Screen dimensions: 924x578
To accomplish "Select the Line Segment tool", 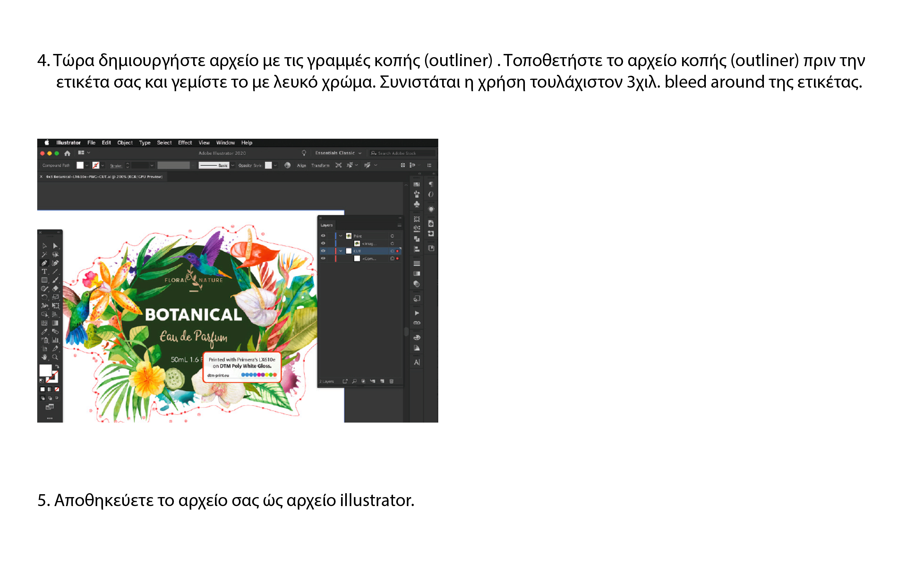I will [56, 271].
